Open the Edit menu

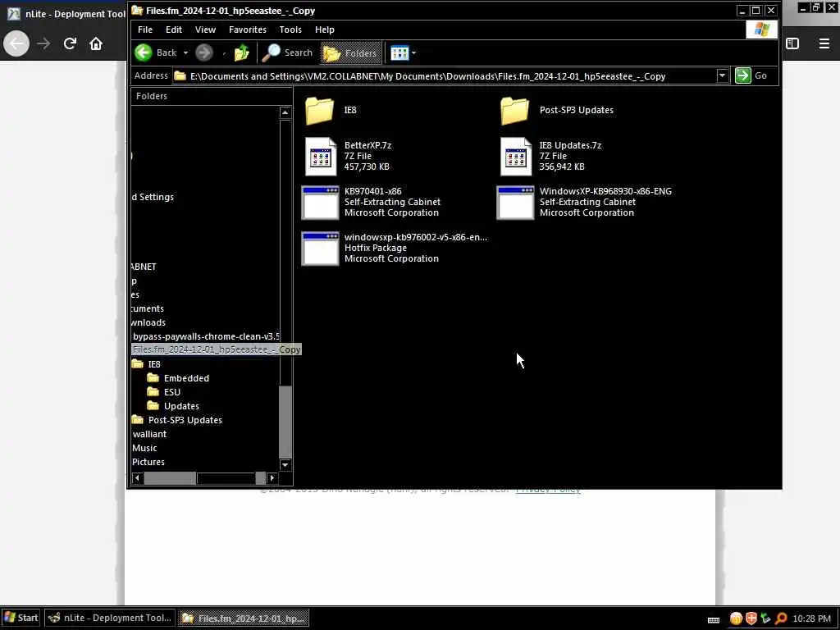click(174, 30)
